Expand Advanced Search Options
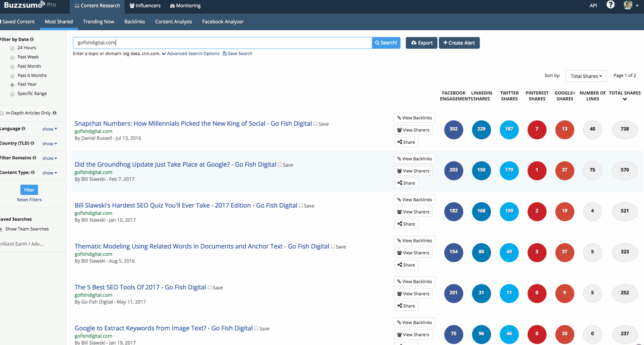The width and height of the screenshot is (644, 345). (x=191, y=54)
